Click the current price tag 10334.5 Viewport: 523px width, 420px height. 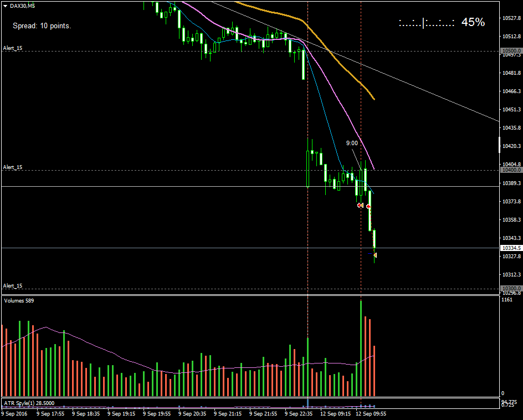tap(511, 248)
